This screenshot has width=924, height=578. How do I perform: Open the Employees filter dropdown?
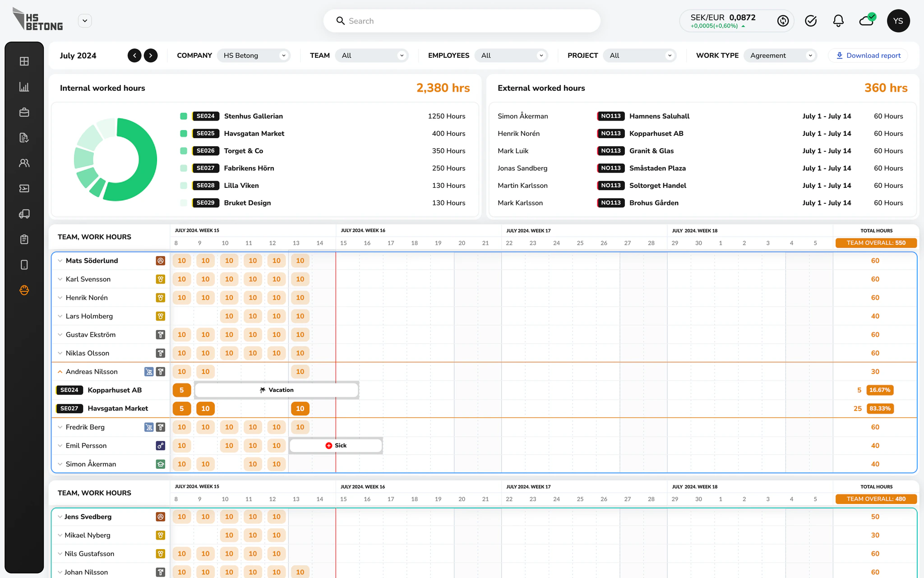(512, 56)
